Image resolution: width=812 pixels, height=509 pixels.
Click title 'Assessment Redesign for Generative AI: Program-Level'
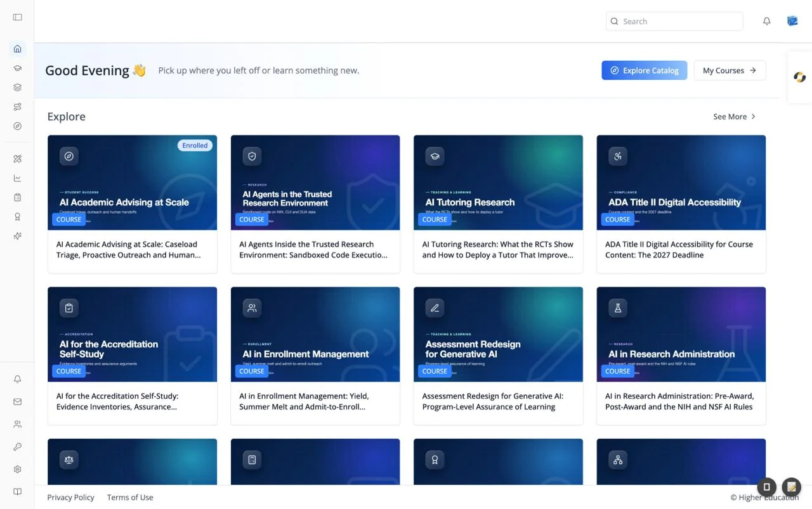coord(493,401)
